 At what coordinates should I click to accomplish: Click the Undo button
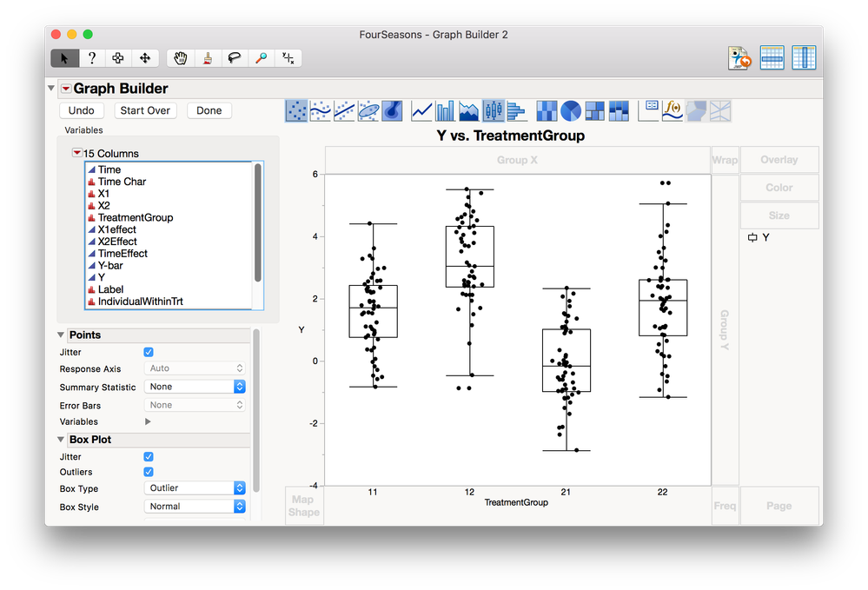point(82,110)
